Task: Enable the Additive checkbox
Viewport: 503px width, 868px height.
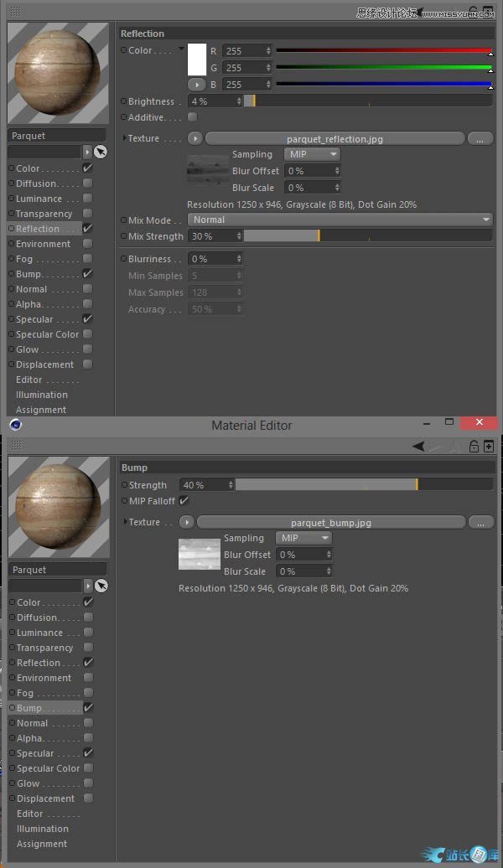Action: [193, 117]
